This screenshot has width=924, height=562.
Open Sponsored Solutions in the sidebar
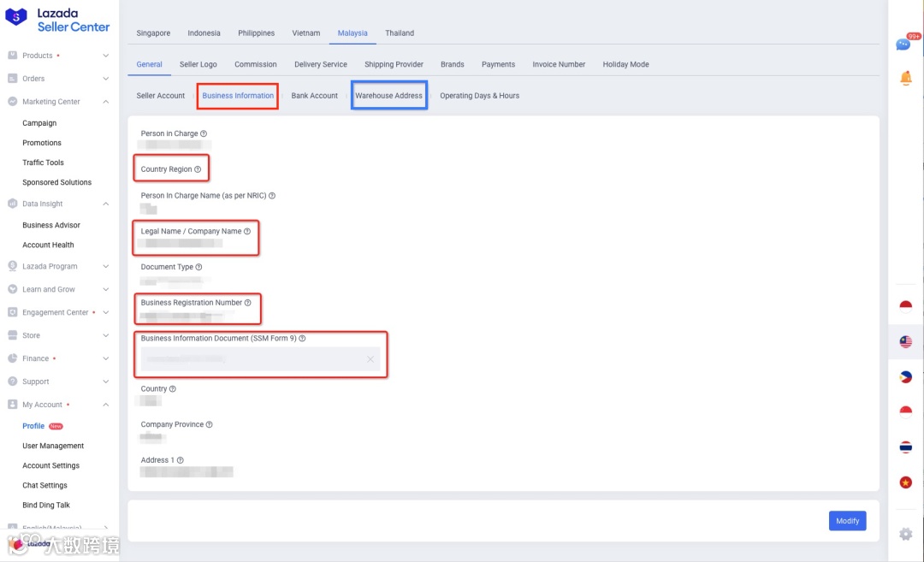click(x=57, y=182)
